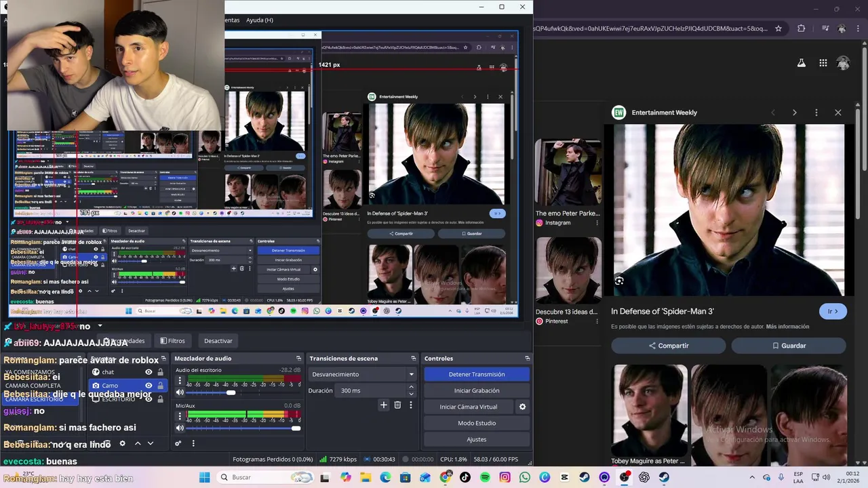The height and width of the screenshot is (488, 868).
Task: Switch to Modo Estudio
Action: 477,423
